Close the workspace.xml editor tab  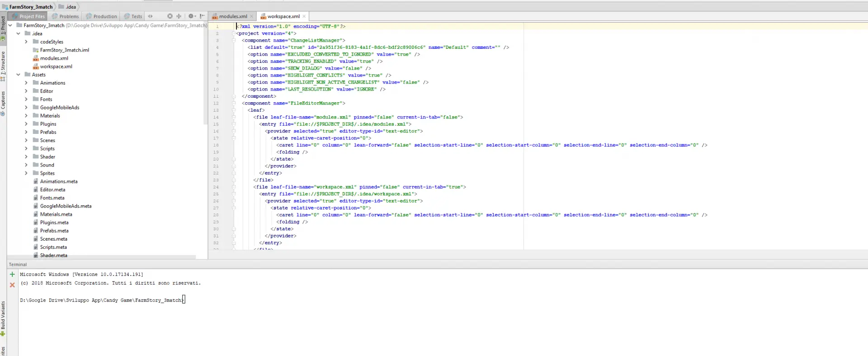click(304, 16)
